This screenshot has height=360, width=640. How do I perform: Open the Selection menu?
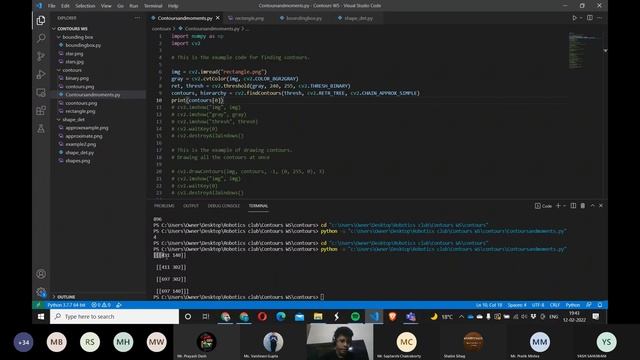[x=85, y=6]
